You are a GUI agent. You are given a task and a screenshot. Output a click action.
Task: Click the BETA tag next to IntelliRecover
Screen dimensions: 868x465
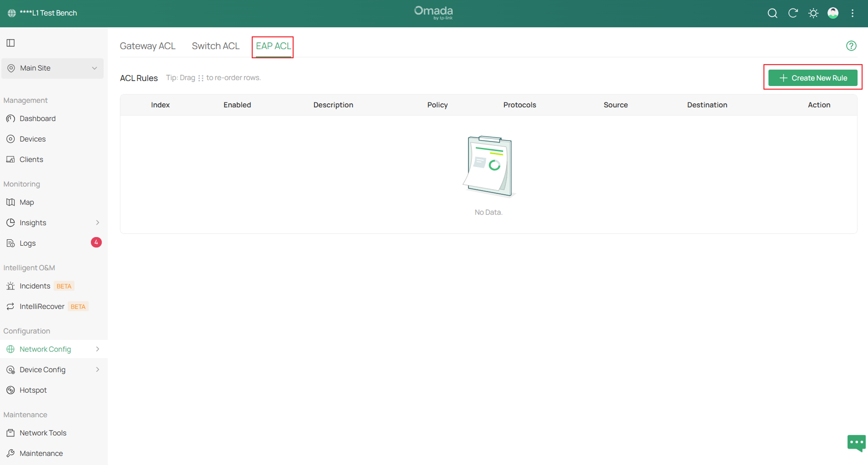(x=78, y=307)
